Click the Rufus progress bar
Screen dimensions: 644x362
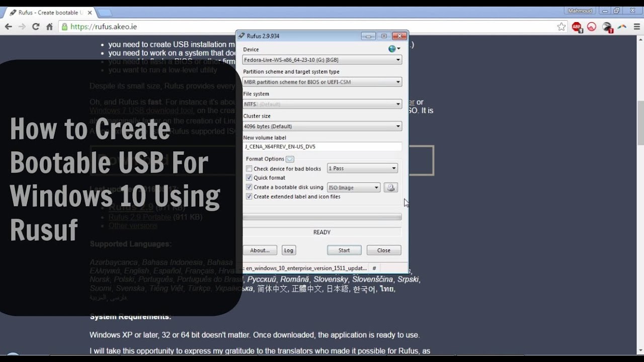click(x=322, y=217)
